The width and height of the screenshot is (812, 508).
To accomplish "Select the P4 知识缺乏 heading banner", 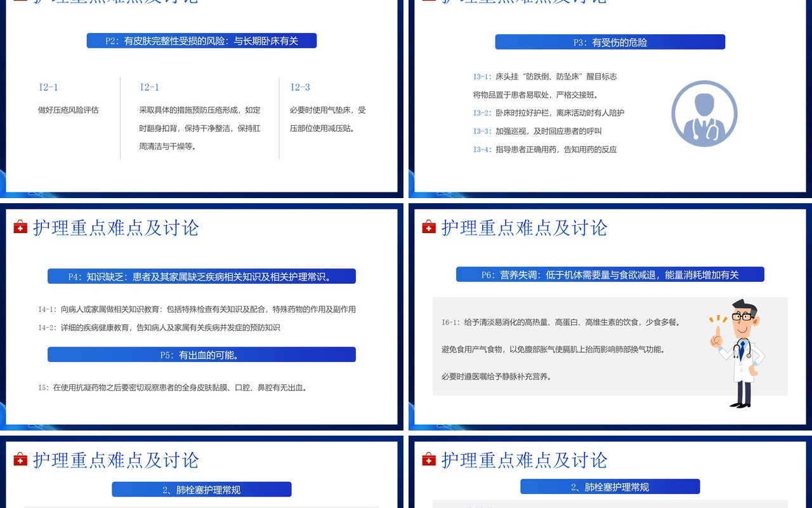I will coord(202,276).
